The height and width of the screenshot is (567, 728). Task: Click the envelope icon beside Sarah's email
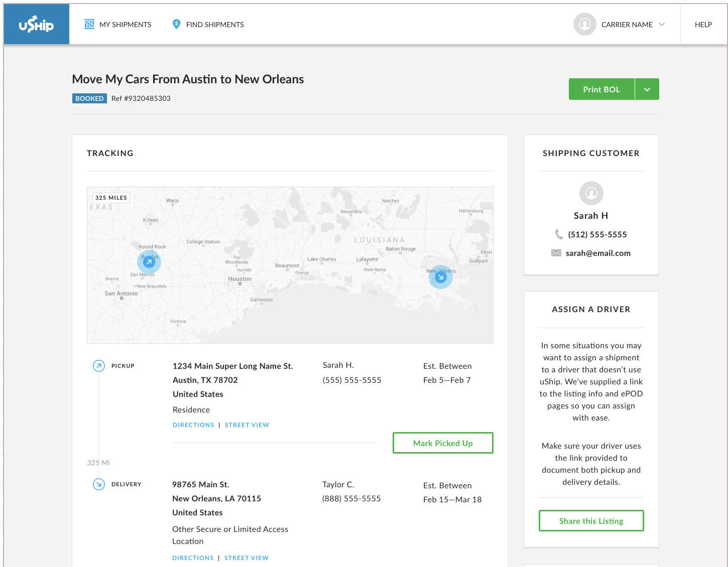(556, 253)
